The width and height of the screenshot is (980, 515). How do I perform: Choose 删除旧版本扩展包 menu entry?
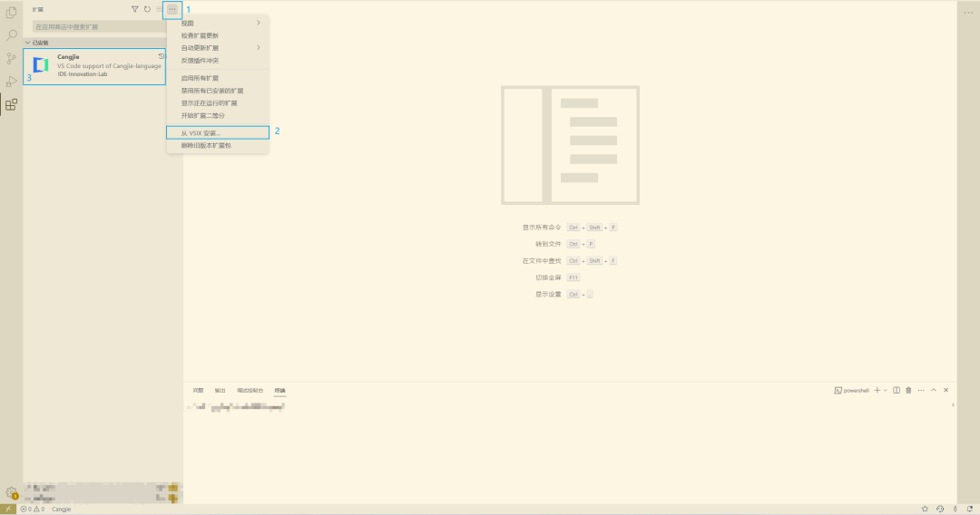click(218, 145)
